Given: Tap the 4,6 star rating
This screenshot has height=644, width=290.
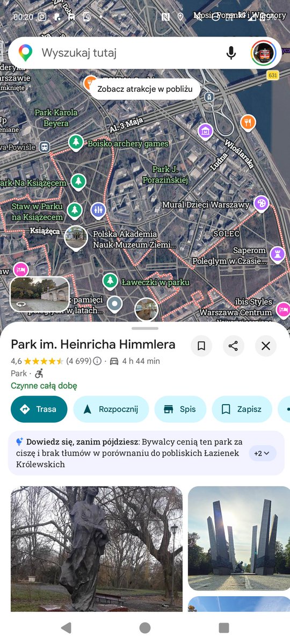Looking at the screenshot, I should (x=37, y=361).
